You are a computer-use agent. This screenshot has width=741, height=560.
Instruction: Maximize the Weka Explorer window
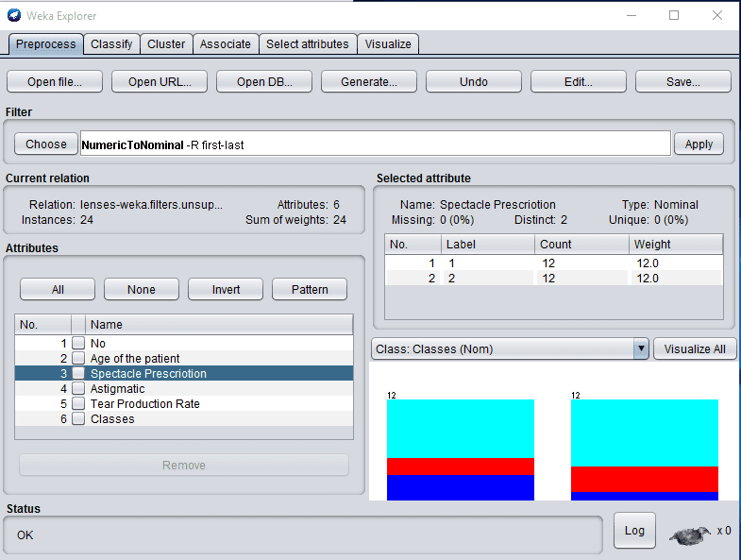click(x=674, y=15)
